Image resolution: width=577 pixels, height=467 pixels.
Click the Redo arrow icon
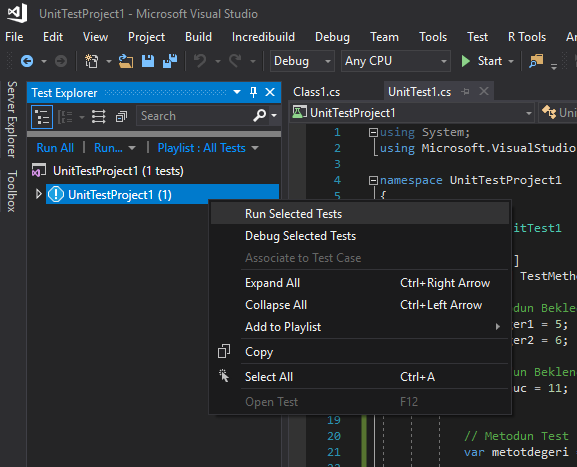pyautogui.click(x=235, y=61)
